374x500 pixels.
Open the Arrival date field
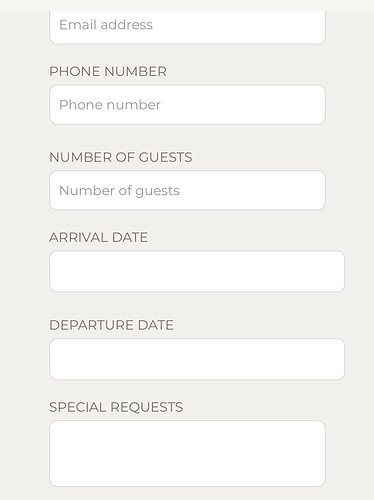click(x=197, y=271)
